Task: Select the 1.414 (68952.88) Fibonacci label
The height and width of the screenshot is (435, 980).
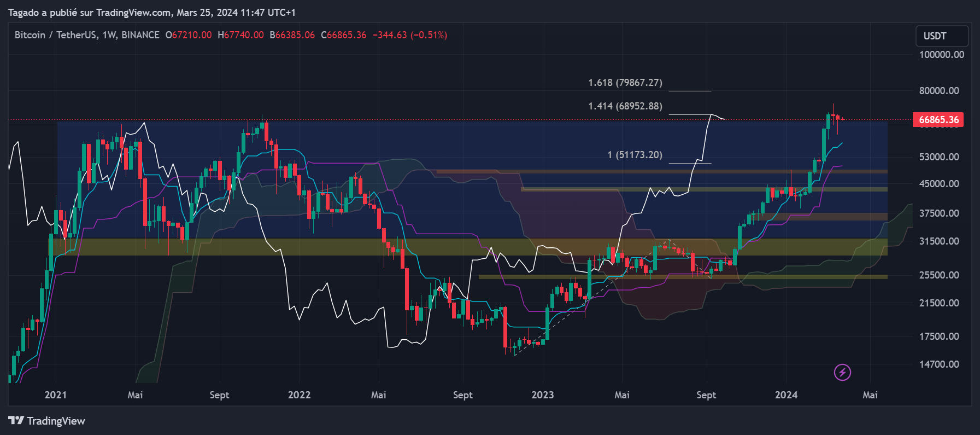Action: point(625,106)
